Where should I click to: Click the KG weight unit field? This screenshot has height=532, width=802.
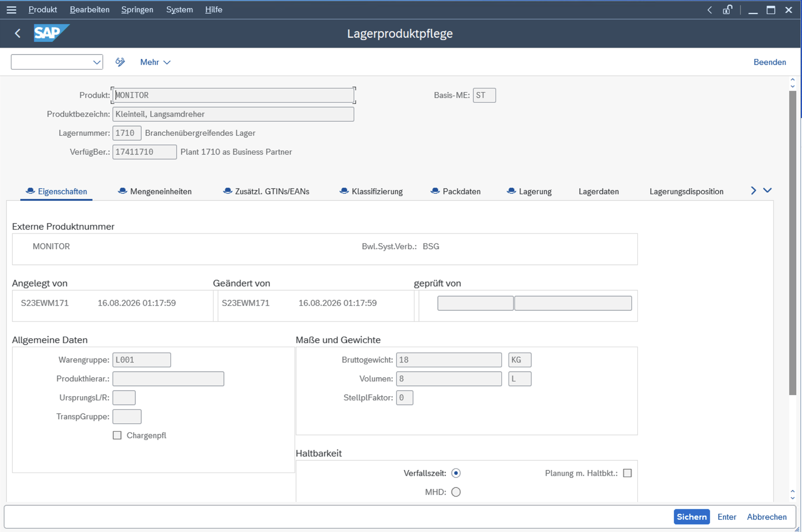pyautogui.click(x=519, y=360)
